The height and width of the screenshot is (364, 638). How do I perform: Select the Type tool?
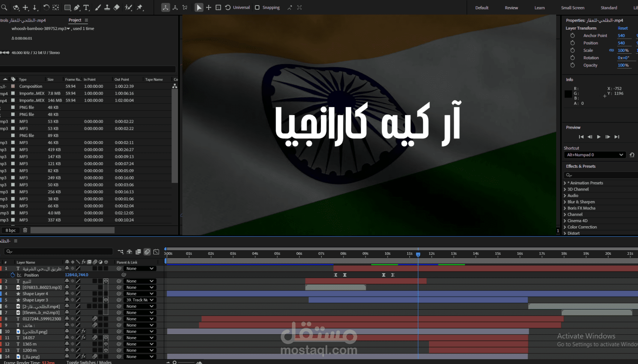tap(86, 7)
